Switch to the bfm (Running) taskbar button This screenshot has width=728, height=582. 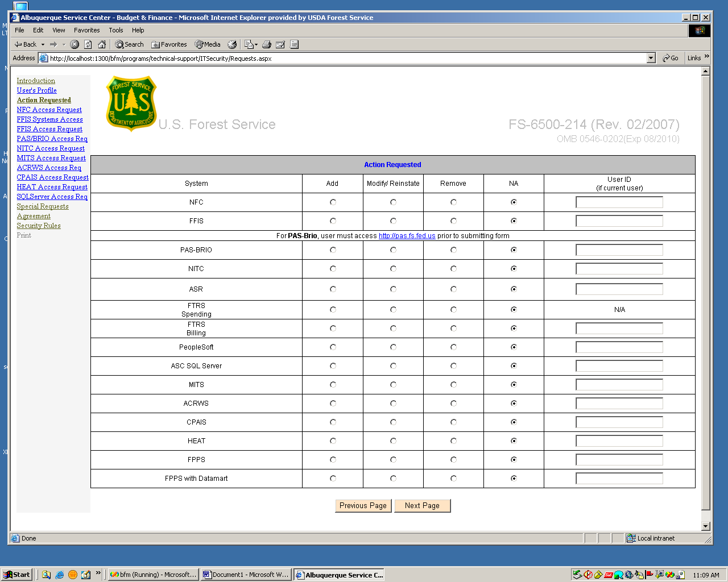153,575
